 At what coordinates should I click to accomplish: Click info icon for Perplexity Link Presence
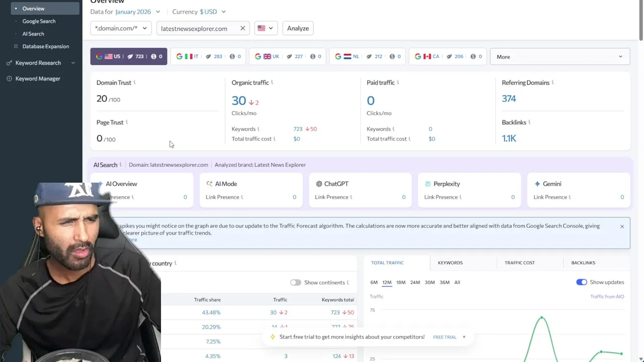point(460,197)
